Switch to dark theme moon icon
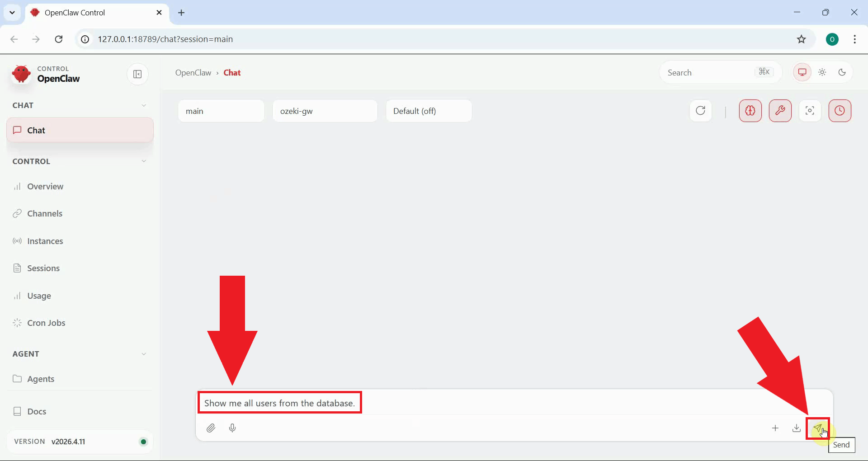Image resolution: width=868 pixels, height=461 pixels. 842,72
